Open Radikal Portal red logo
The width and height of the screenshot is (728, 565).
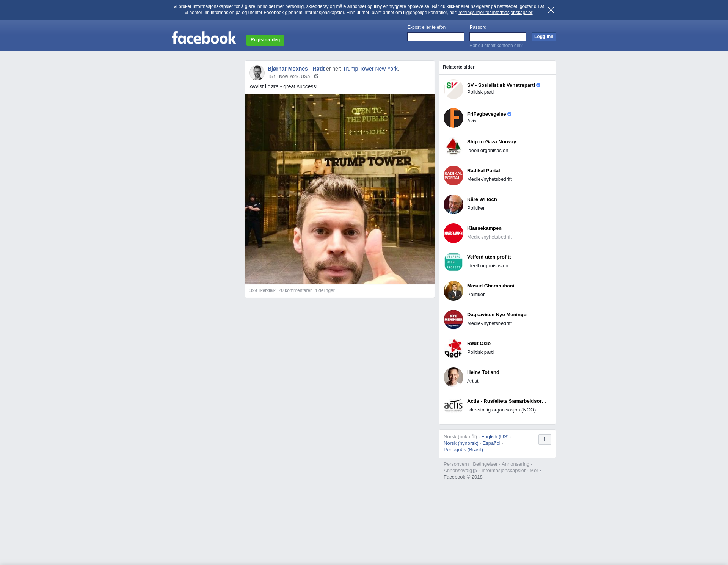tap(453, 176)
